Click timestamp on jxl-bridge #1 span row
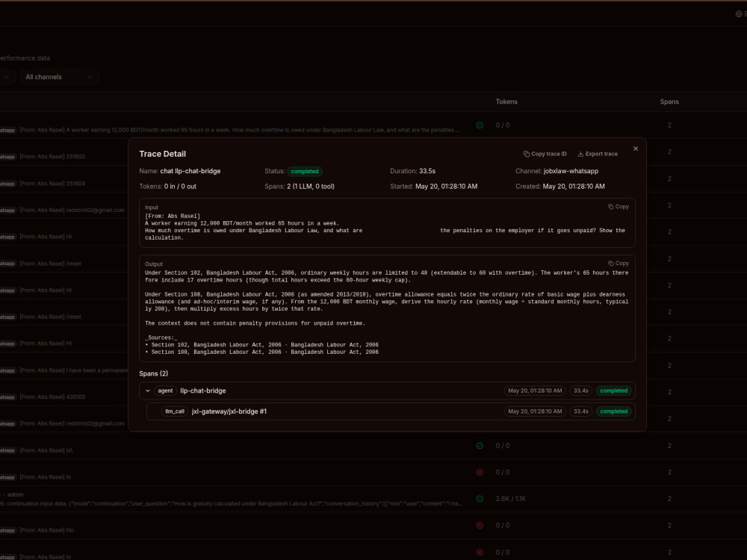Image resolution: width=747 pixels, height=560 pixels. [x=535, y=411]
